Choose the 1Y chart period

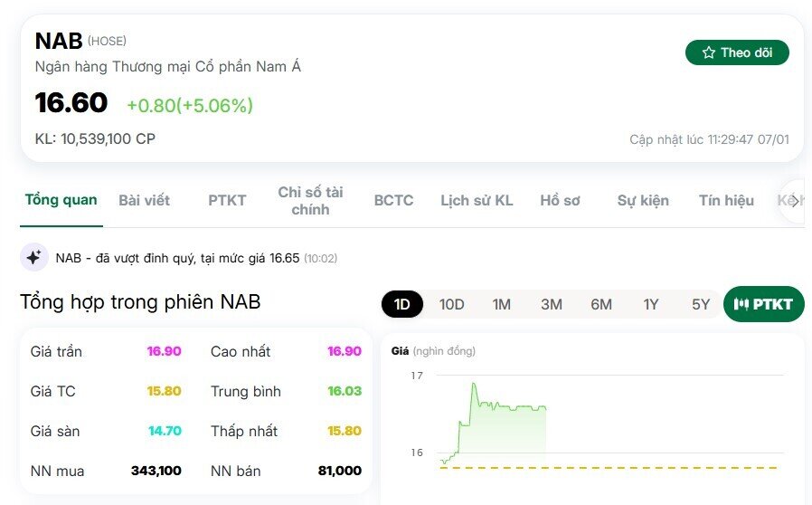(x=651, y=304)
